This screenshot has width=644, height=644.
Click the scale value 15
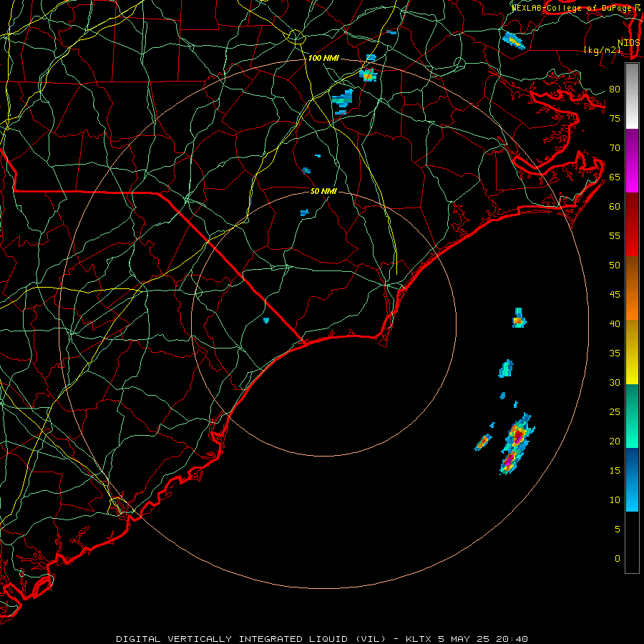click(615, 471)
